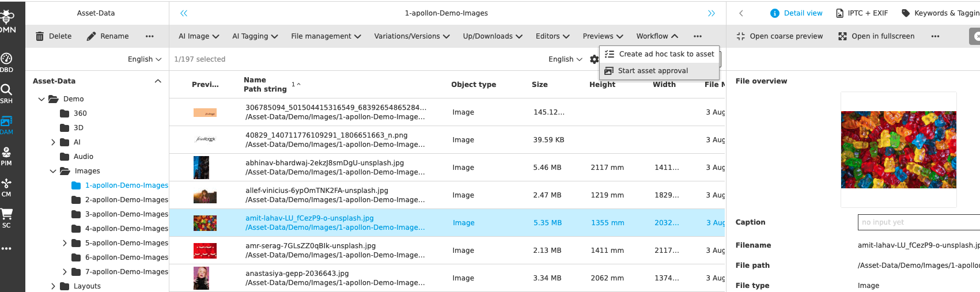Open the CM module icon
This screenshot has width=980, height=292.
(6, 187)
